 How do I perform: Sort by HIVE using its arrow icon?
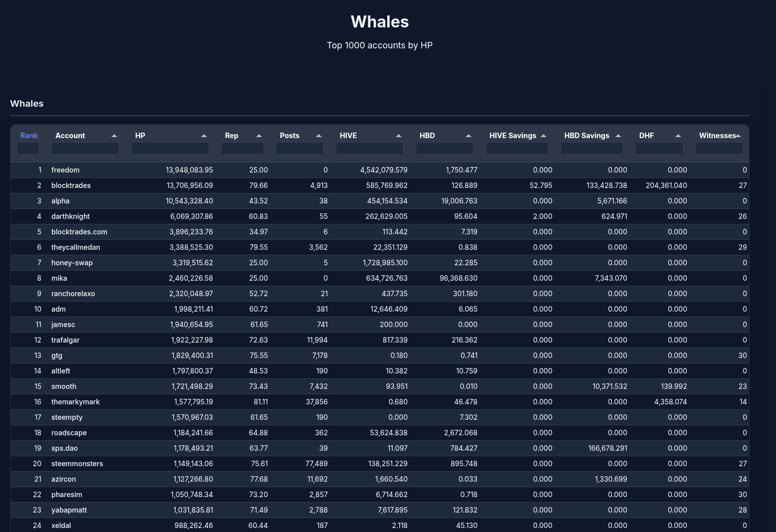[x=399, y=136]
